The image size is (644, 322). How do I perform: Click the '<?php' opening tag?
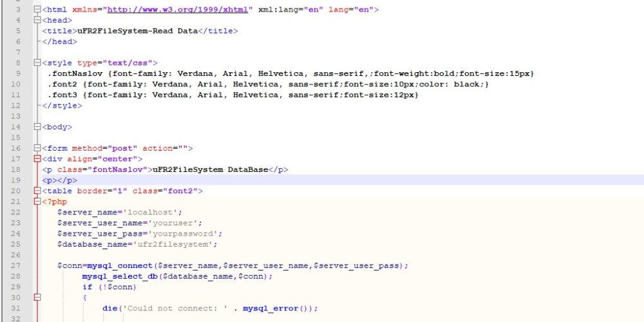(54, 202)
